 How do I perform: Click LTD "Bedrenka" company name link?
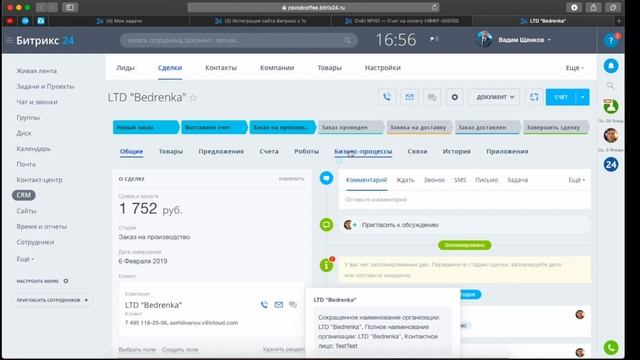point(153,305)
